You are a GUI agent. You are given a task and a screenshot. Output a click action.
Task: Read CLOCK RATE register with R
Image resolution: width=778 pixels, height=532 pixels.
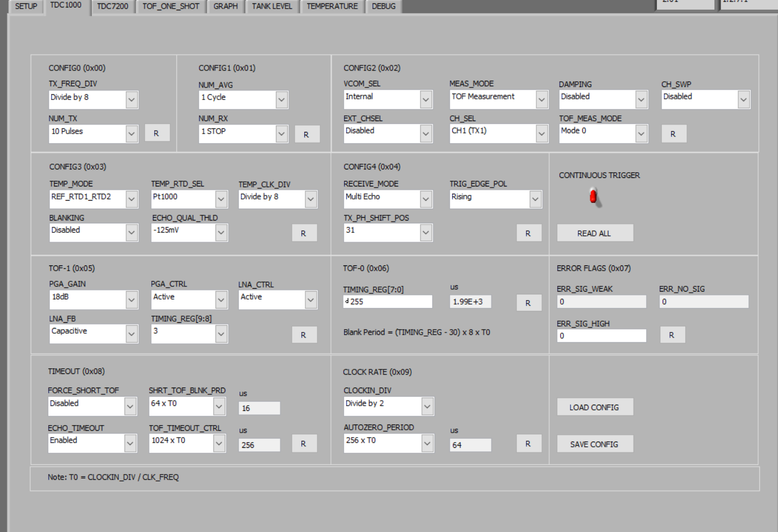coord(528,443)
